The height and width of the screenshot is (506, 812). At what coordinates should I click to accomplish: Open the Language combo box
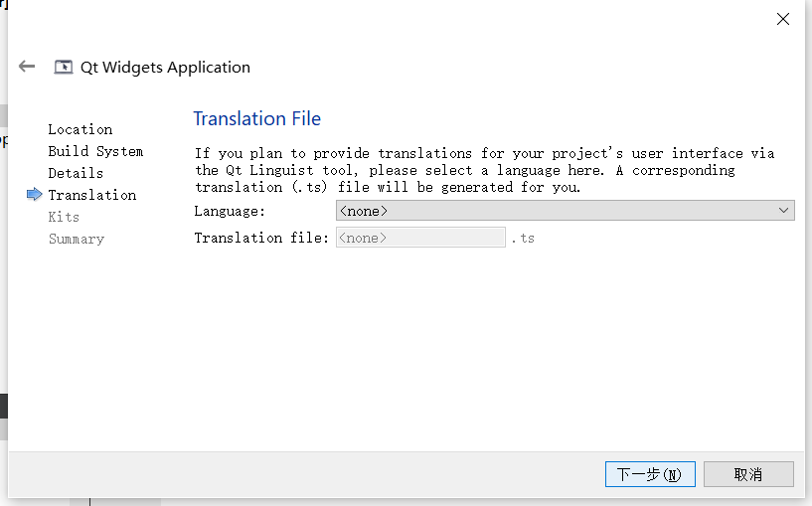pos(565,211)
